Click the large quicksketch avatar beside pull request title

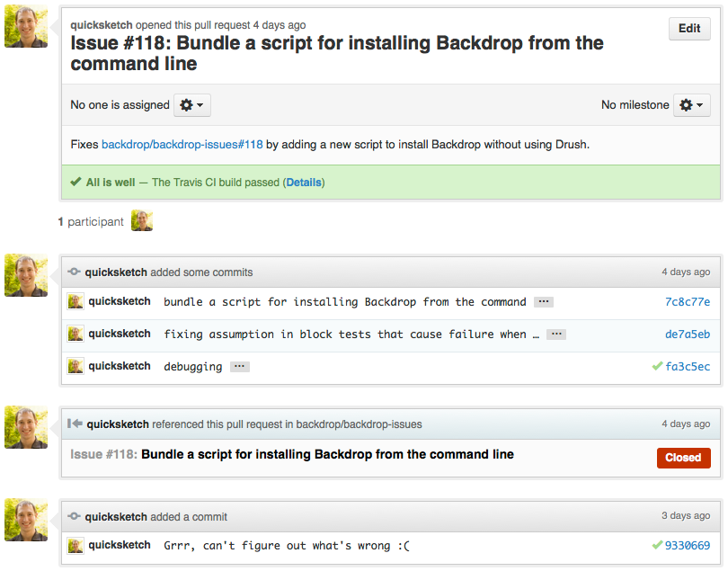tap(26, 26)
